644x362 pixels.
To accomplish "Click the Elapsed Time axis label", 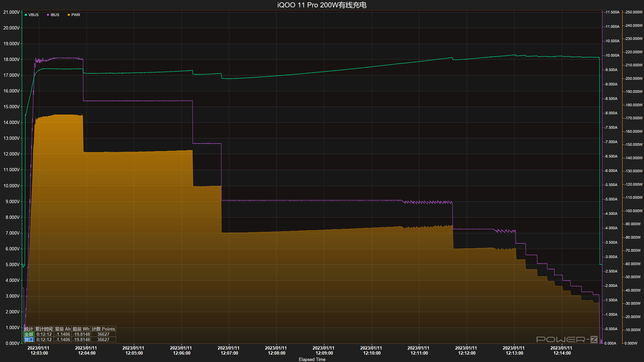I will (312, 359).
